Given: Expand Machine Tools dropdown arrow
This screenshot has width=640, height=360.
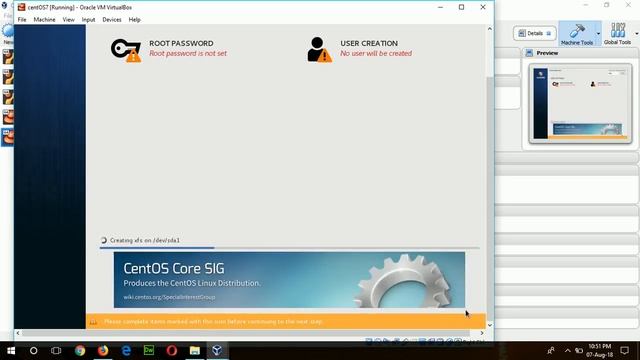Looking at the screenshot, I should (x=598, y=33).
